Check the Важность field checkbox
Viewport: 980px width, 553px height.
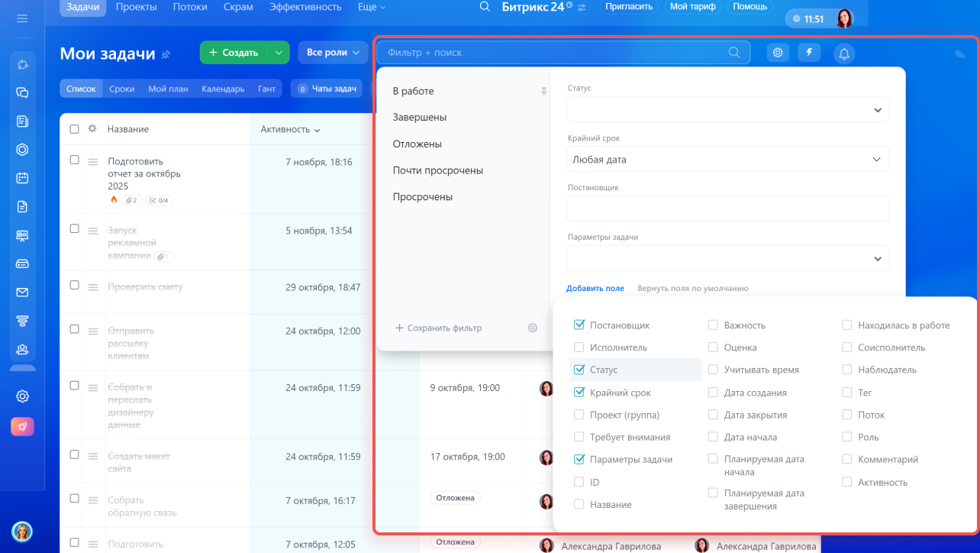point(713,325)
